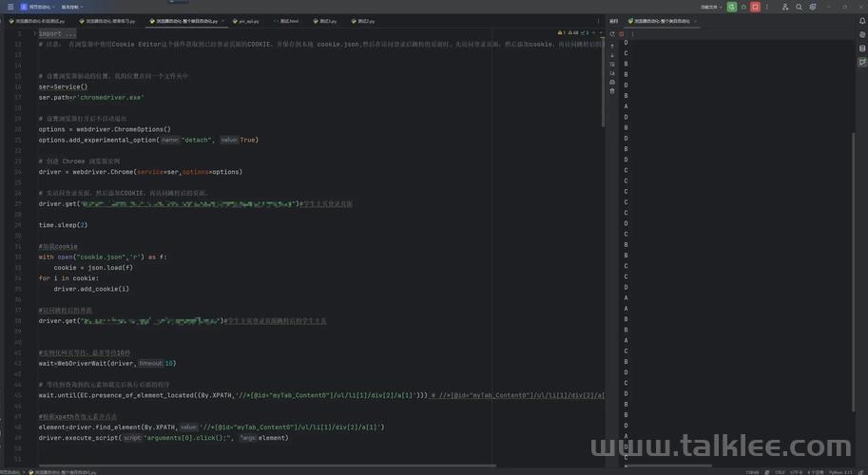Click the cursor position indicator in status bar

point(752,472)
